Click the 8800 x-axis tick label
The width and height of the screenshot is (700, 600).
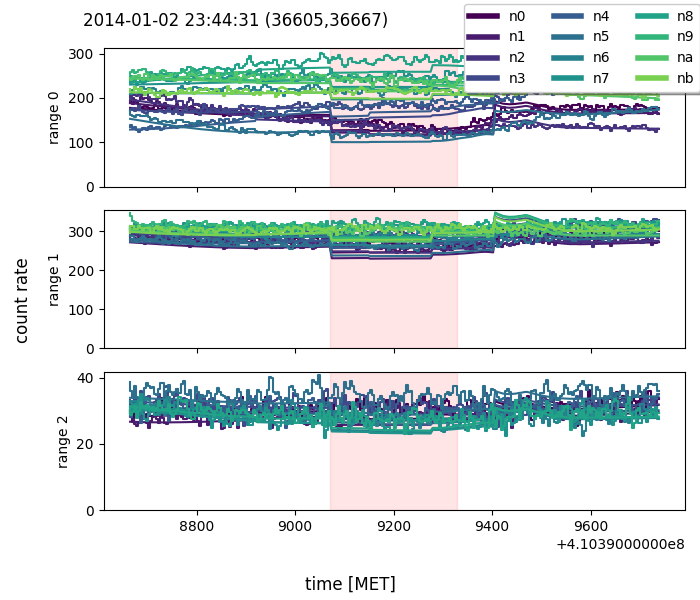pos(196,526)
